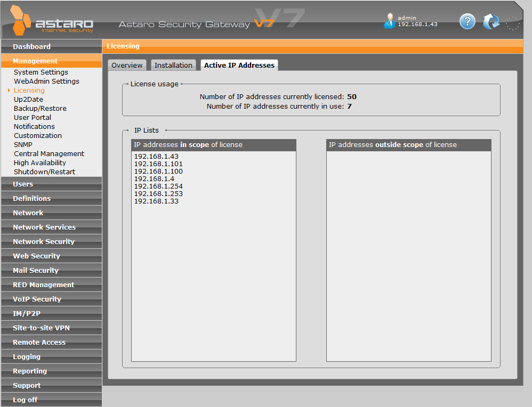
Task: Open the IM/P2P menu
Action: coord(52,314)
